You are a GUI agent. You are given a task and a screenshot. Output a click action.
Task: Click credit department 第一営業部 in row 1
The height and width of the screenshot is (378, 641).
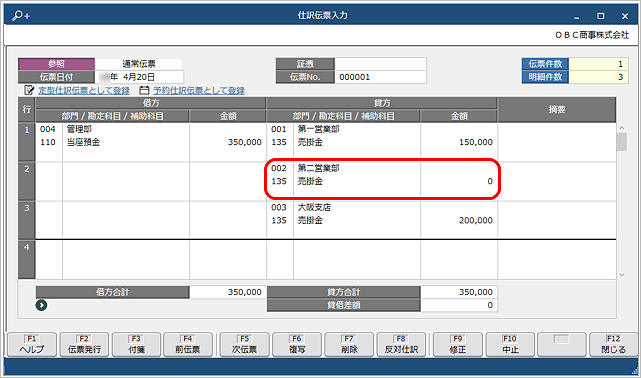click(x=318, y=129)
